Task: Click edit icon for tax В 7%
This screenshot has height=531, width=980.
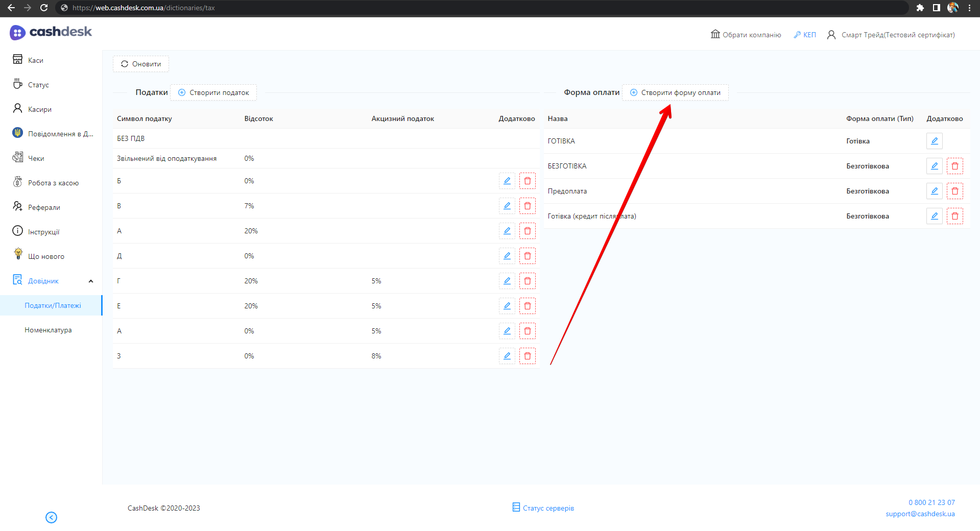Action: tap(507, 206)
